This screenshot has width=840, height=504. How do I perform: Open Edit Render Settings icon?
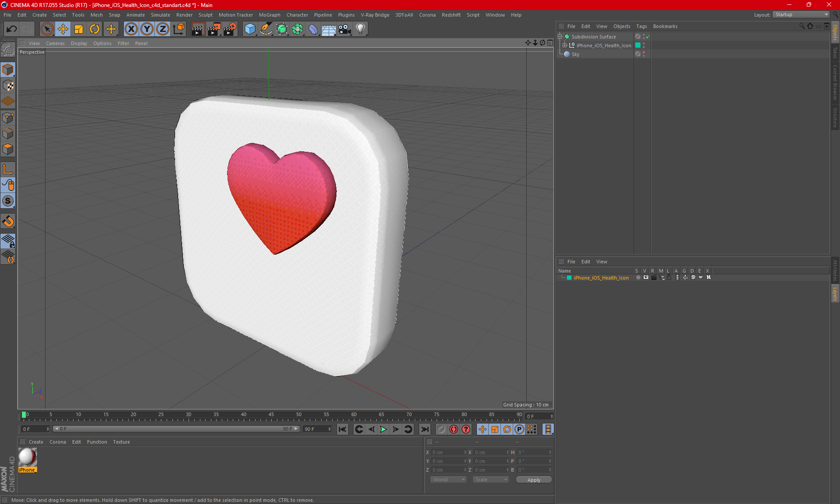click(x=230, y=29)
